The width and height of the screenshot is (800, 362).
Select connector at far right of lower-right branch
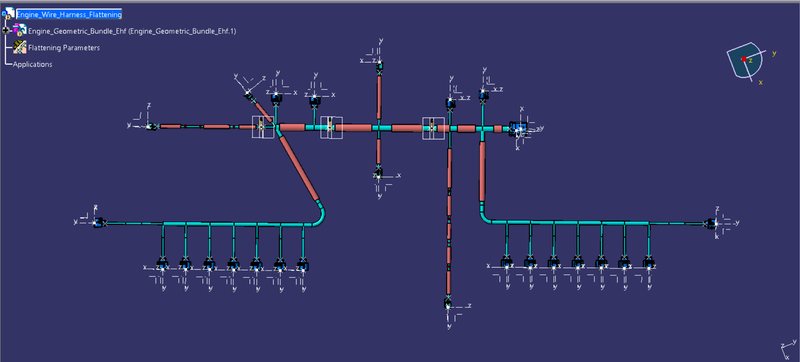(710, 223)
